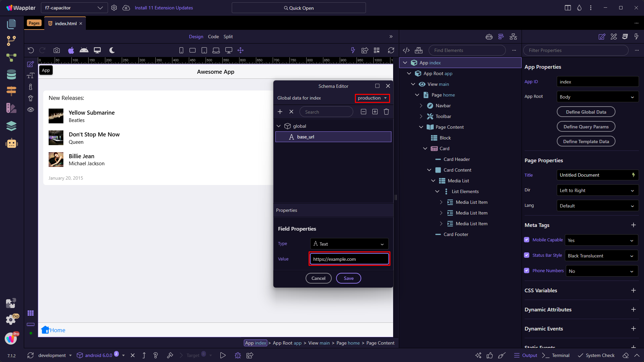Switch to Split view tab
Screen dimensions: 644x362
(228, 37)
